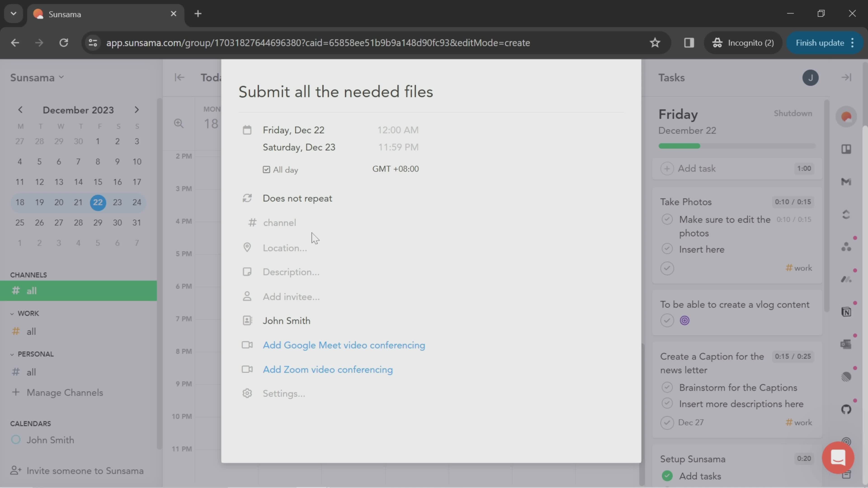Open the Sunsama workspace dropdown
Screen dimensions: 868x488
pyautogui.click(x=37, y=78)
